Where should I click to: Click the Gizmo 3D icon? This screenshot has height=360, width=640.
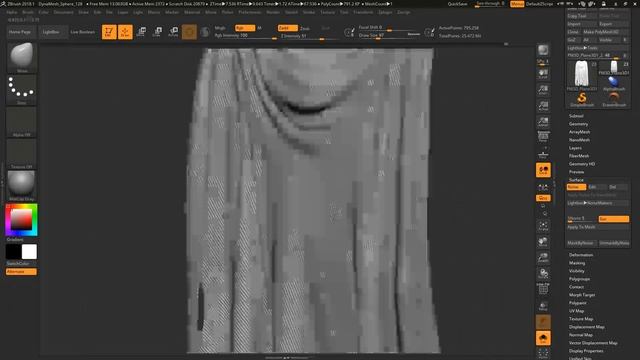tap(189, 31)
